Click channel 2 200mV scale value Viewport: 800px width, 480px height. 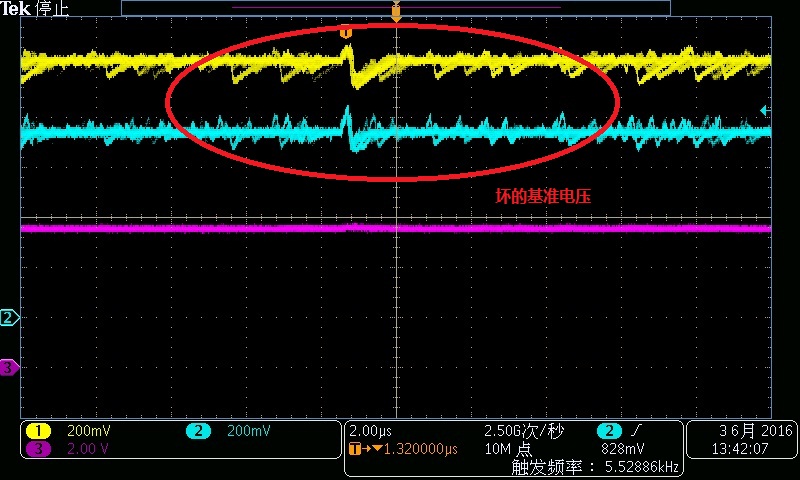[248, 431]
